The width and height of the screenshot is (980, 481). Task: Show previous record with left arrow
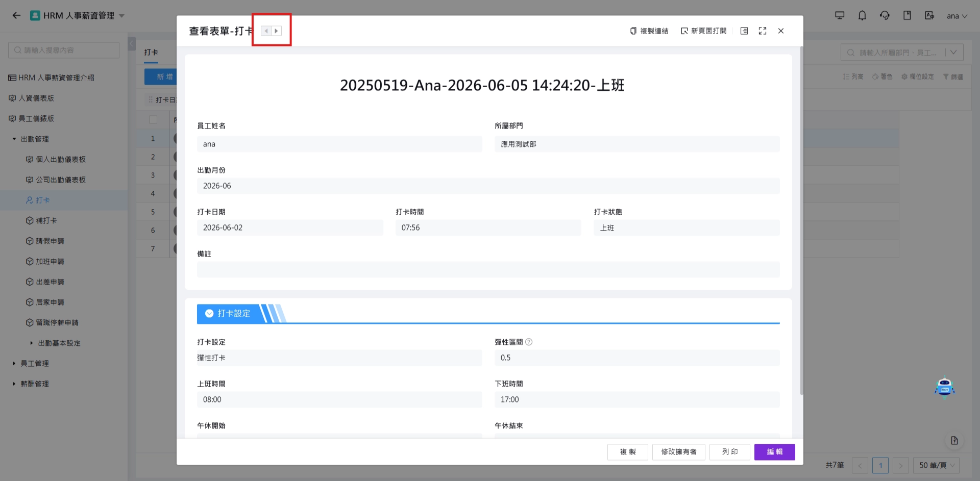pos(266,31)
